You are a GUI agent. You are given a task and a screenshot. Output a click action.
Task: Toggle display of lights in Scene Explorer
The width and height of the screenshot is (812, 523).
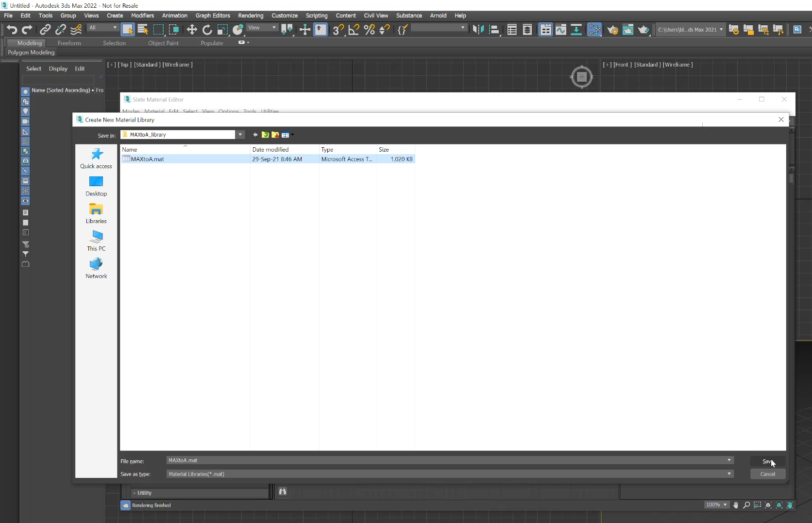point(26,112)
